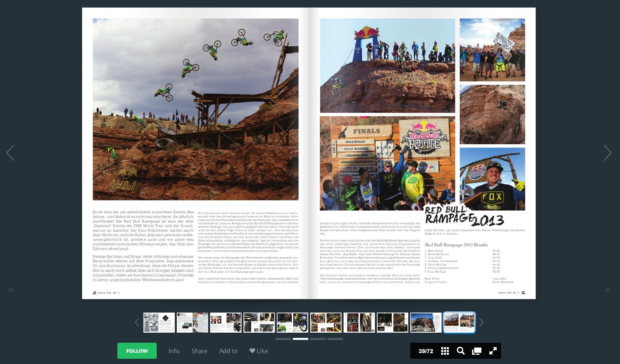This screenshot has width=620, height=364.
Task: Select the first thumbnail-strip pagination bar
Action: pyautogui.click(x=283, y=339)
